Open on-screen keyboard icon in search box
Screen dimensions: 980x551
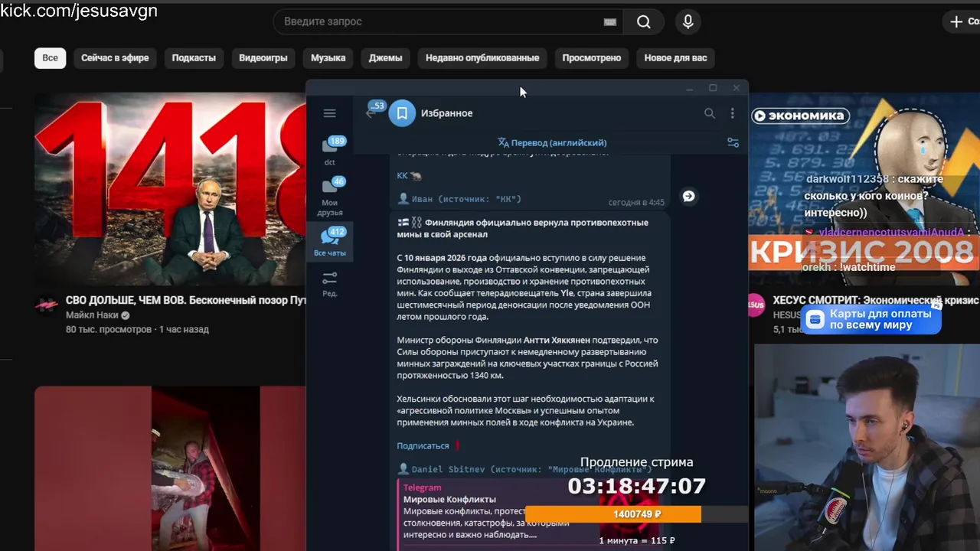coord(609,21)
